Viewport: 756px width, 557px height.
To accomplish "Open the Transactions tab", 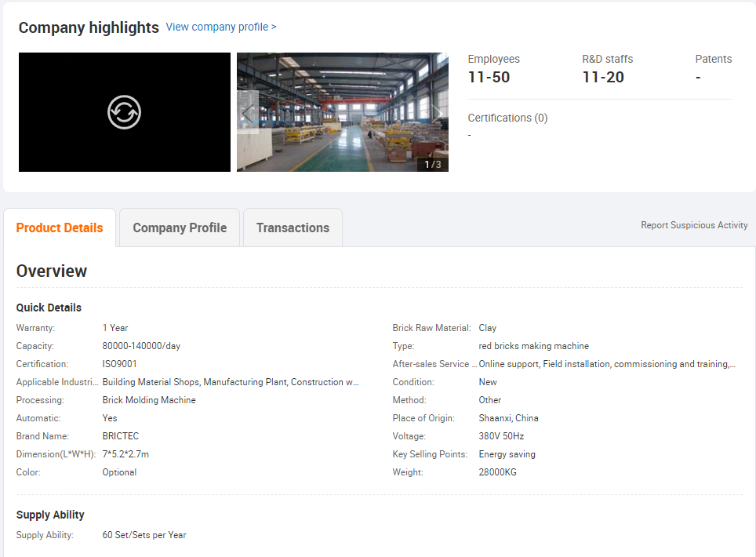I will [293, 228].
